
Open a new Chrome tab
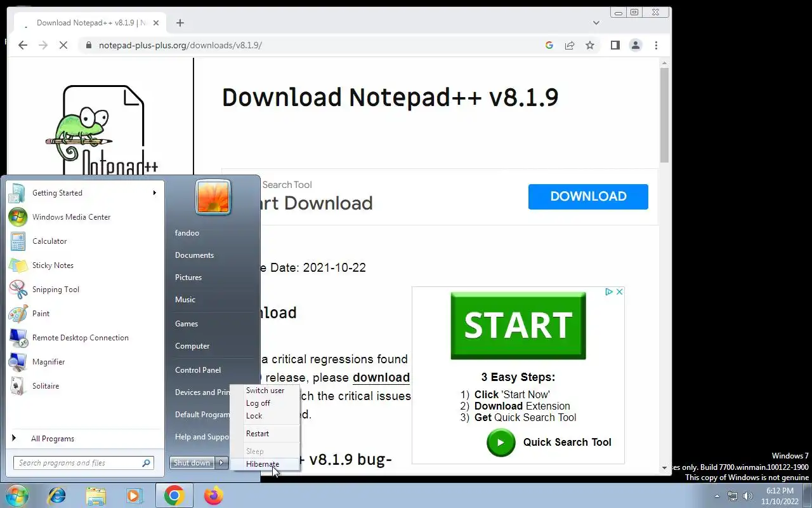click(x=180, y=23)
